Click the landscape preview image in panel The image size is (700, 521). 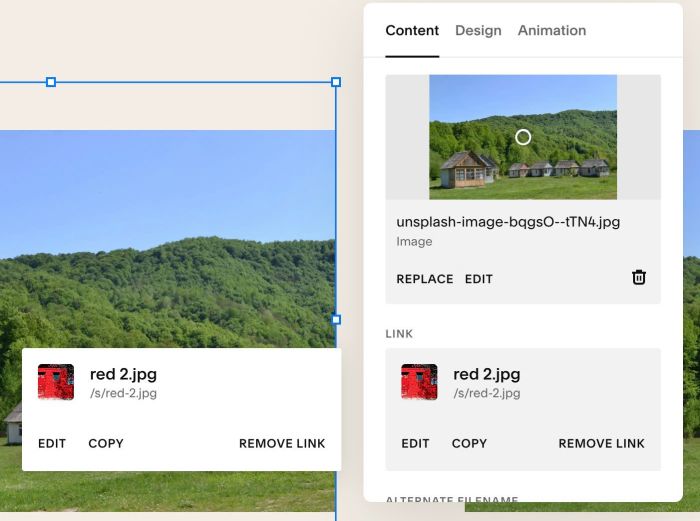pyautogui.click(x=523, y=137)
